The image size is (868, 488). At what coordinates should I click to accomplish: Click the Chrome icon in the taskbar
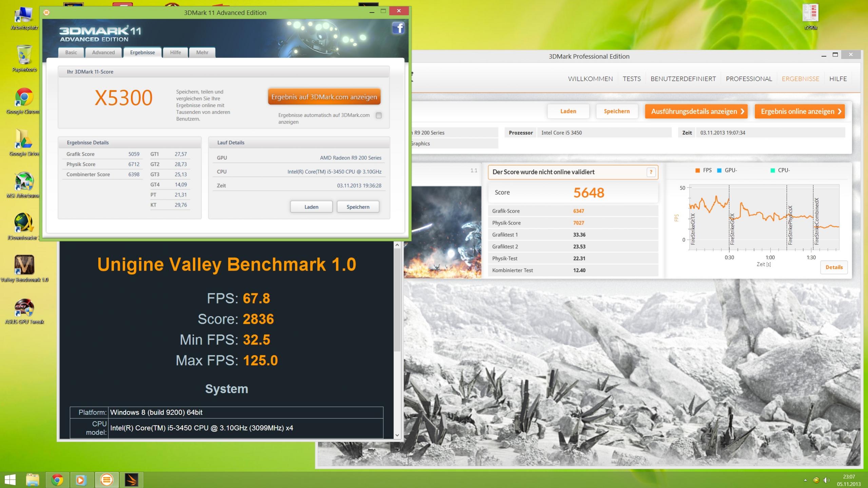57,480
